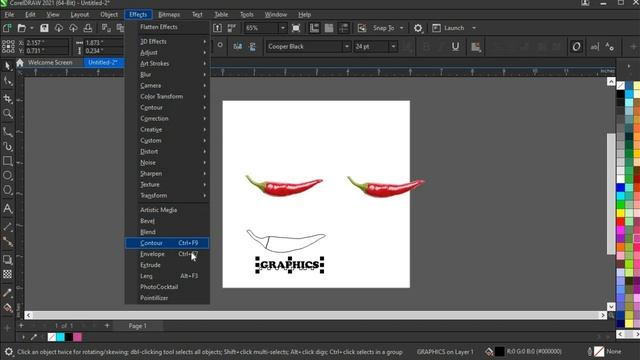Choose Lens Alt+F3 entry

tap(167, 276)
